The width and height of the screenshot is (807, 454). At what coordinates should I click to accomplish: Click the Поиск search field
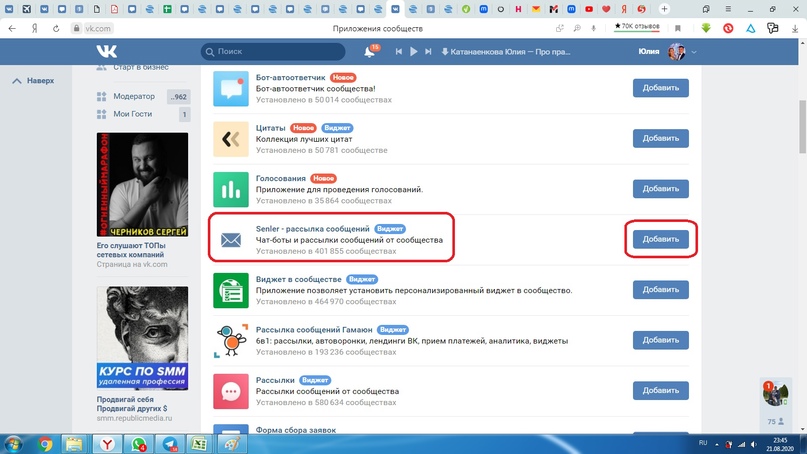(x=273, y=51)
